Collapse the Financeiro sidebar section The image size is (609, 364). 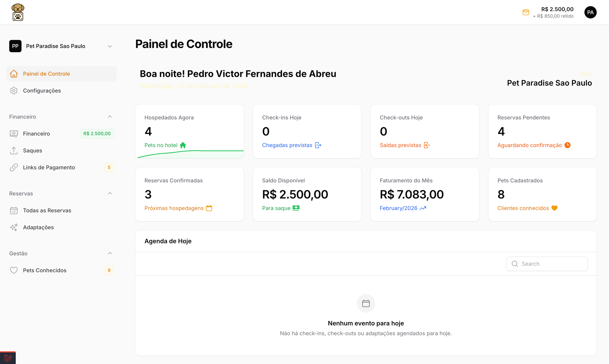pos(110,117)
